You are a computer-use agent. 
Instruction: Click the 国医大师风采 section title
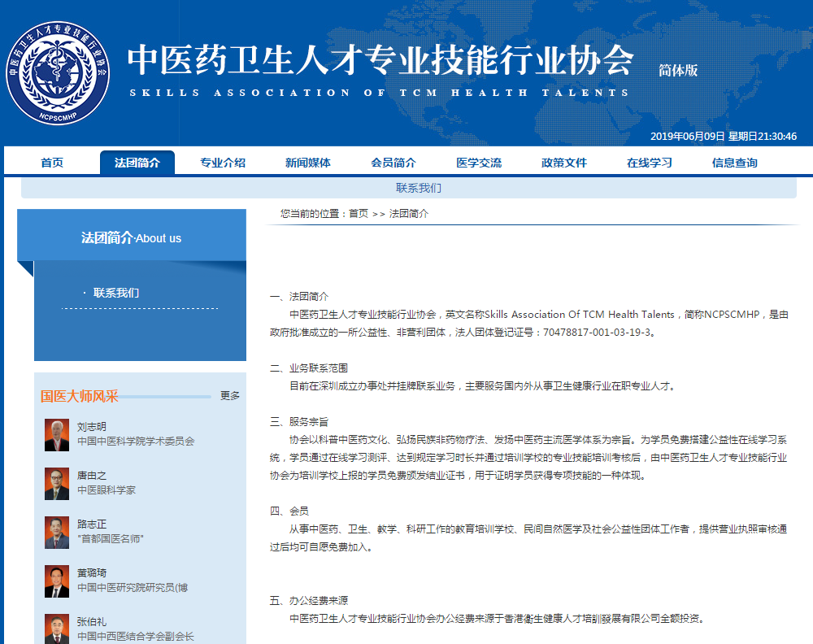click(x=80, y=396)
